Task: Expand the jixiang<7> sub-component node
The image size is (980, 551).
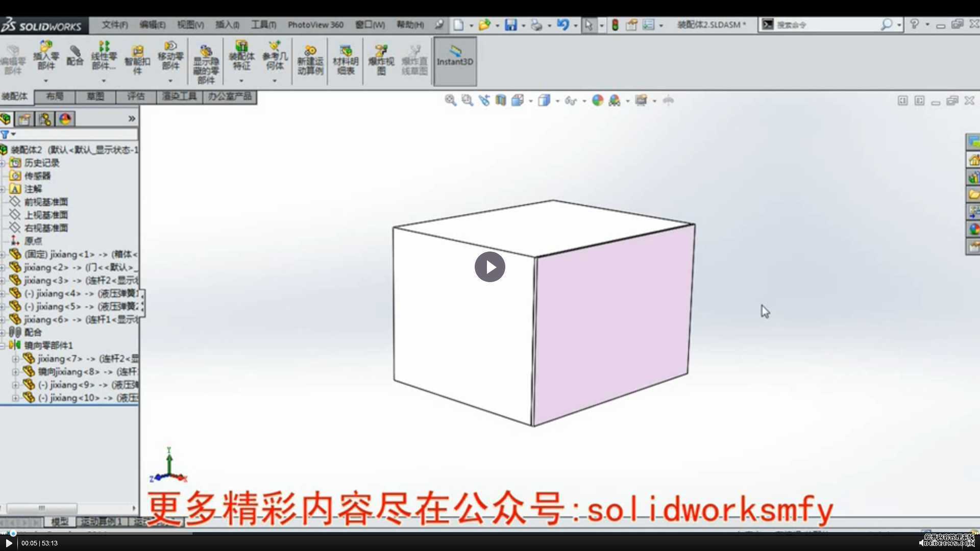Action: (15, 359)
